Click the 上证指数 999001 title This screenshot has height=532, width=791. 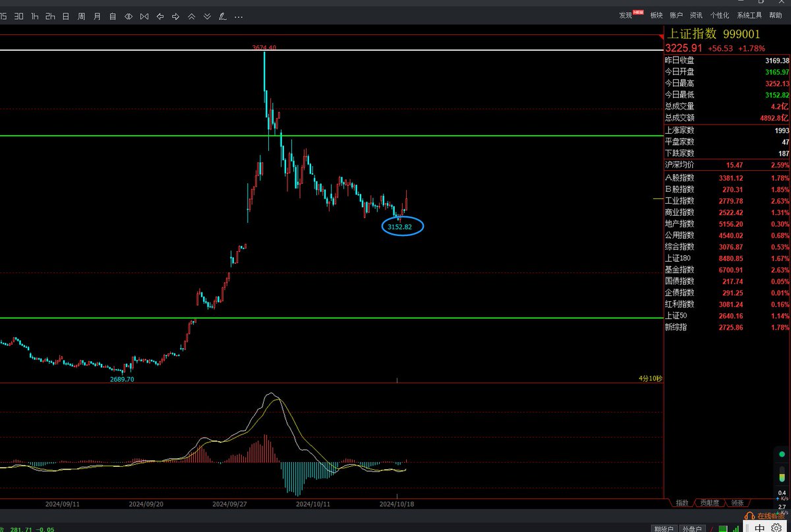coord(715,34)
